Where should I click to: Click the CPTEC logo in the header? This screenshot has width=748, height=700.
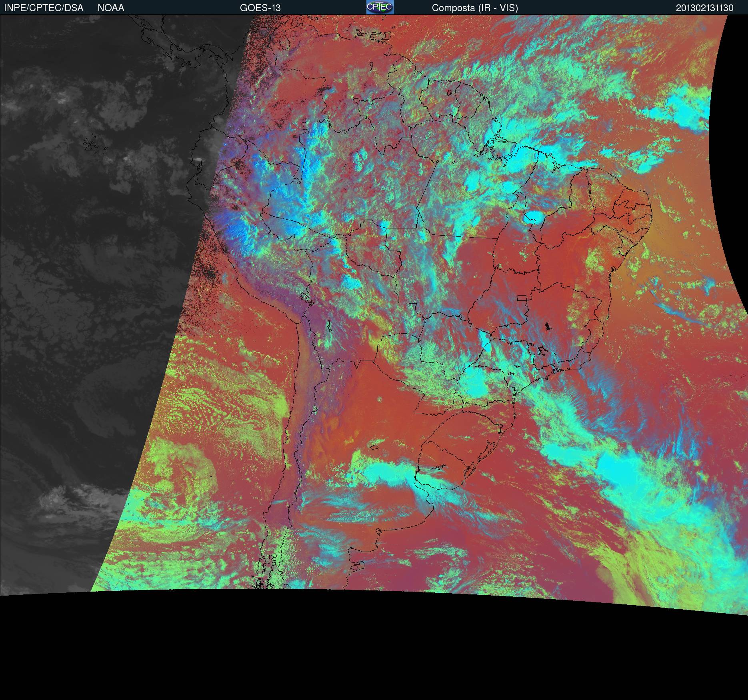point(380,7)
